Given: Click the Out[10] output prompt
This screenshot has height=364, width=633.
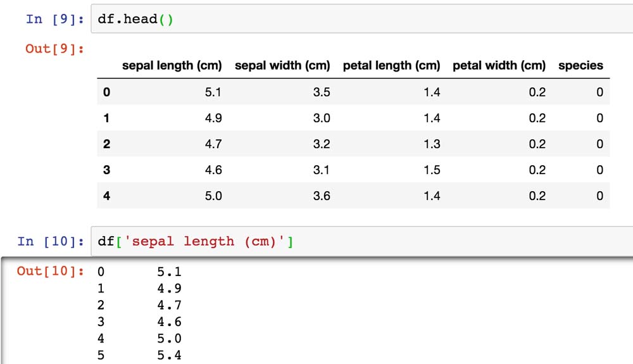Looking at the screenshot, I should click(50, 272).
